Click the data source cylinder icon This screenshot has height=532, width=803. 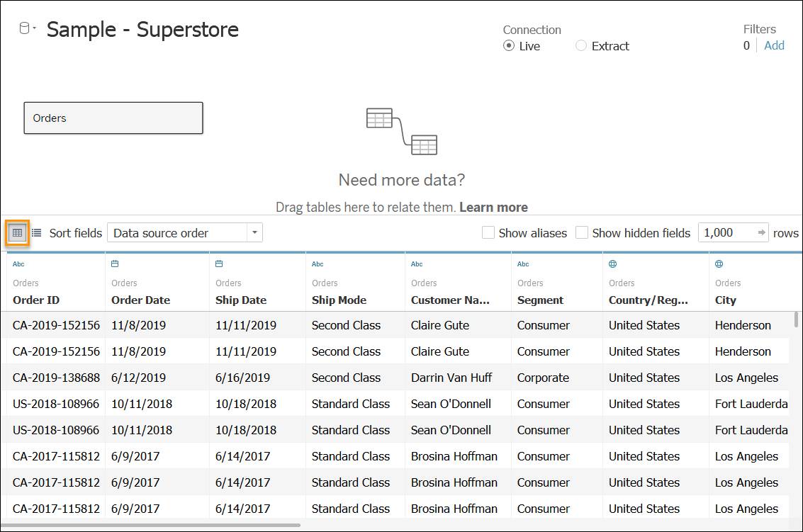24,28
